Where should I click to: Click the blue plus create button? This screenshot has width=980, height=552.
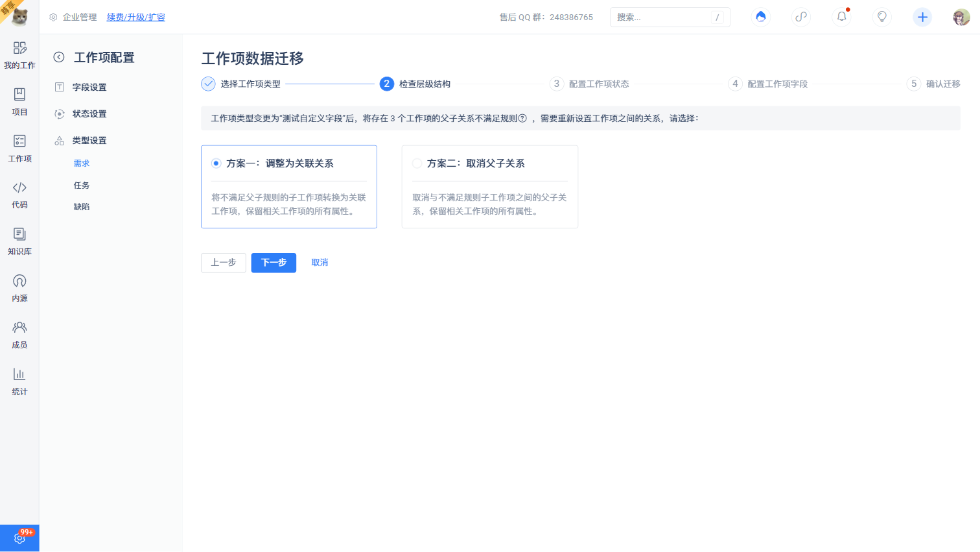pyautogui.click(x=922, y=17)
